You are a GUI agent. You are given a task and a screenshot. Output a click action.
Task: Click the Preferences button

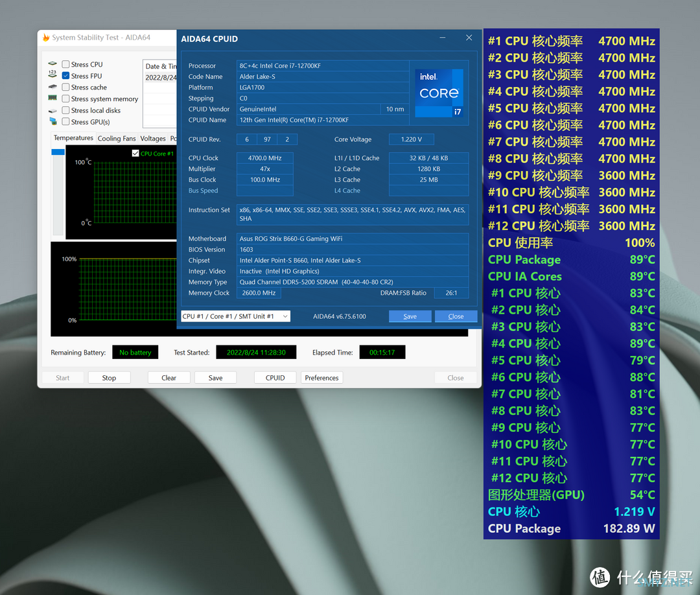click(x=321, y=378)
